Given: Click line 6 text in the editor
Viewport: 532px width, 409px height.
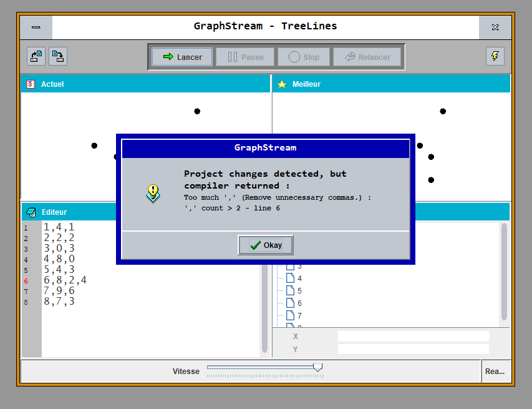Looking at the screenshot, I should 65,280.
